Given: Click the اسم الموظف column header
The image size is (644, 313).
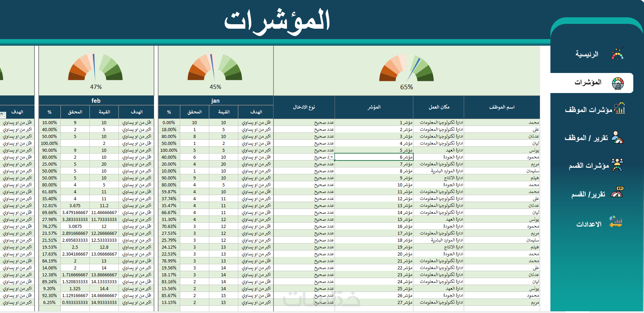Looking at the screenshot, I should tap(502, 107).
